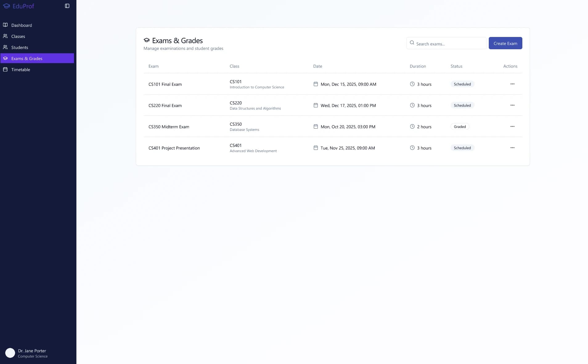Click the Date column header
Viewport: 588px width, 364px height.
click(318, 66)
